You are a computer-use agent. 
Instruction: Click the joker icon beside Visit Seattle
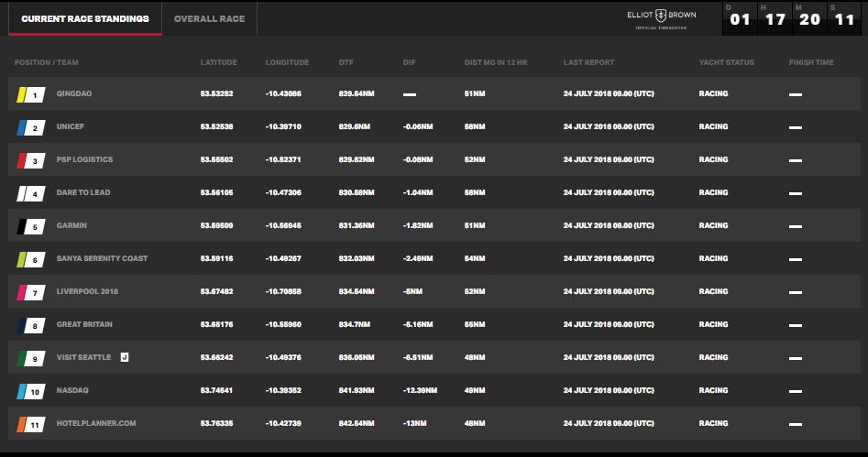pyautogui.click(x=125, y=357)
